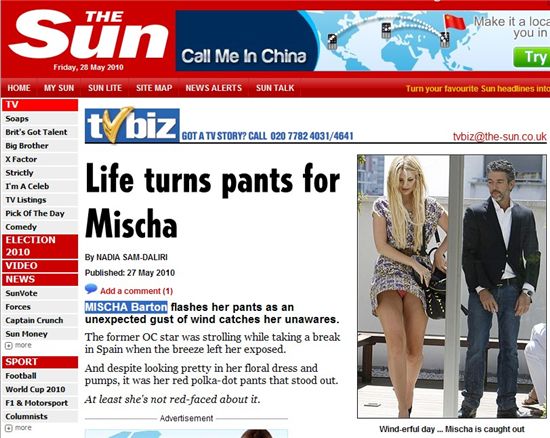Open the Call Me In China banner
Image resolution: width=550 pixels, height=438 pixels.
[363, 41]
